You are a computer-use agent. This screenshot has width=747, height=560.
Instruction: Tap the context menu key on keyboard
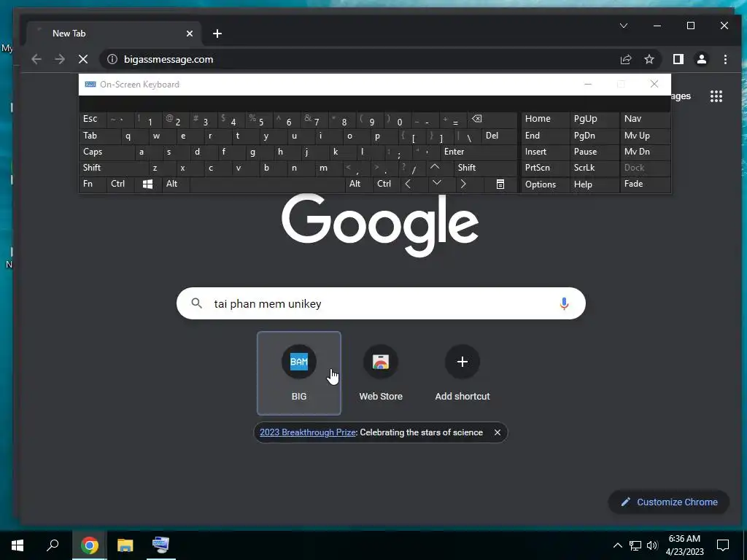(500, 184)
